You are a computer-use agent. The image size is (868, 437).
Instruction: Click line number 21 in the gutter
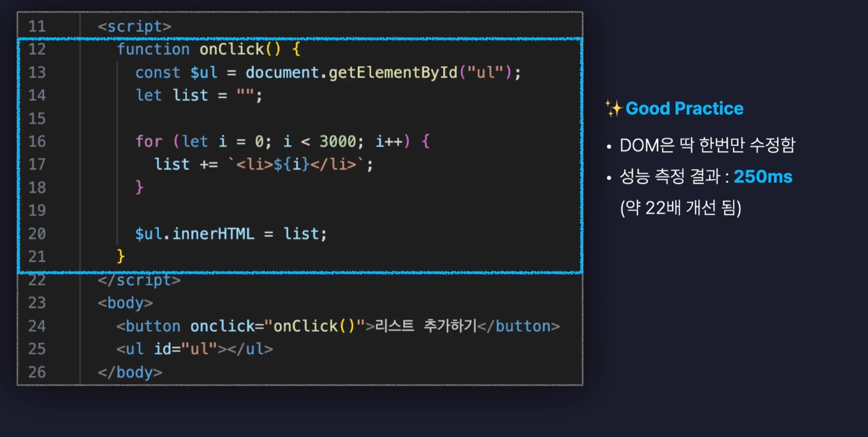(x=36, y=256)
